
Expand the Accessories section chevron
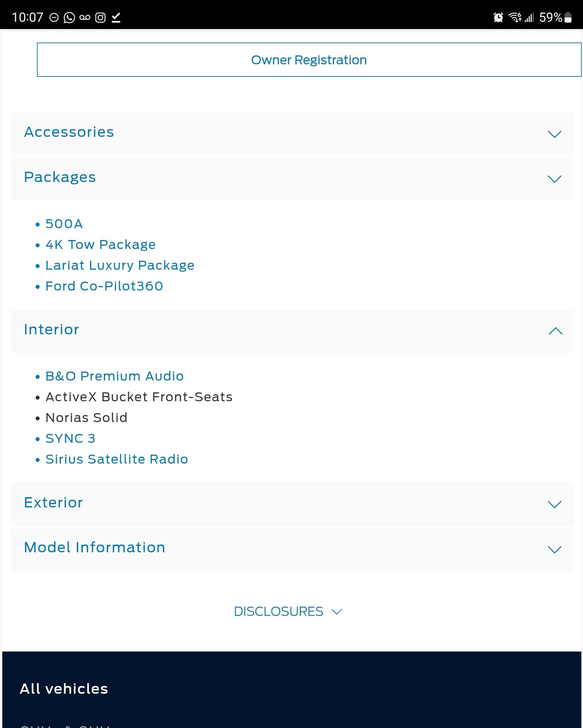coord(554,134)
